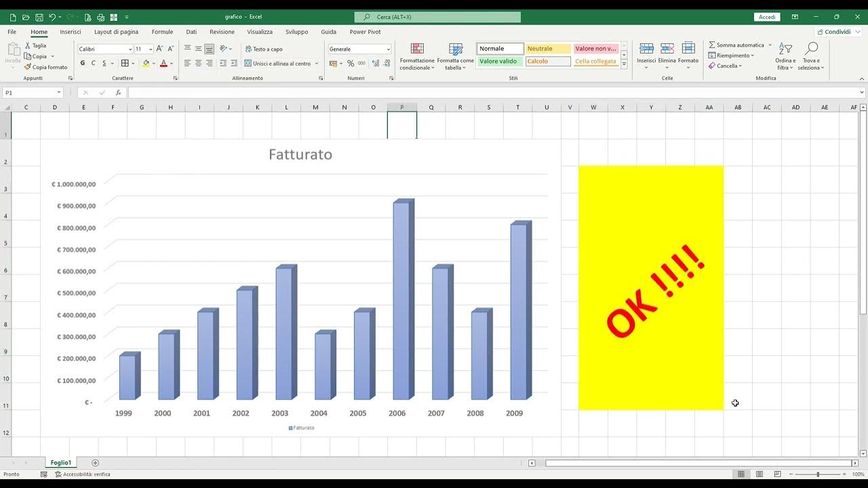The height and width of the screenshot is (488, 868).
Task: Select the yellow OK !!!! shape
Action: (650, 288)
